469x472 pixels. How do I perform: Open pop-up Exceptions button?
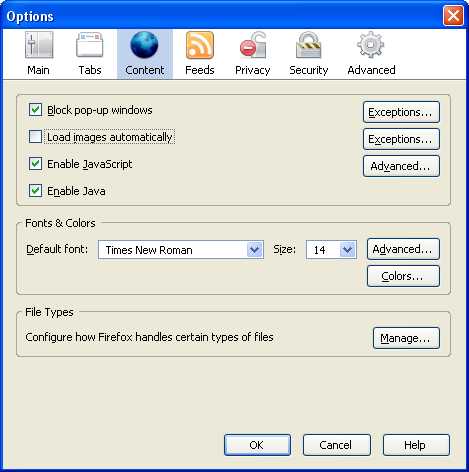[401, 112]
